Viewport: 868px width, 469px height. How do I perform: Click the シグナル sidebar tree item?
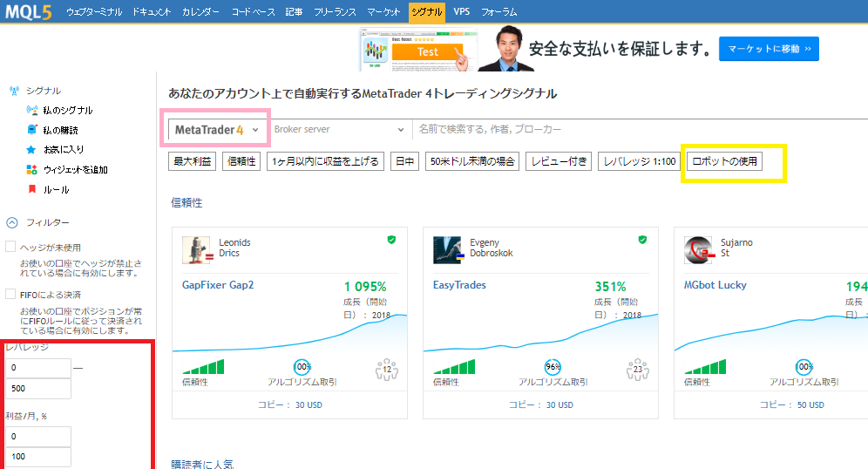(x=44, y=91)
